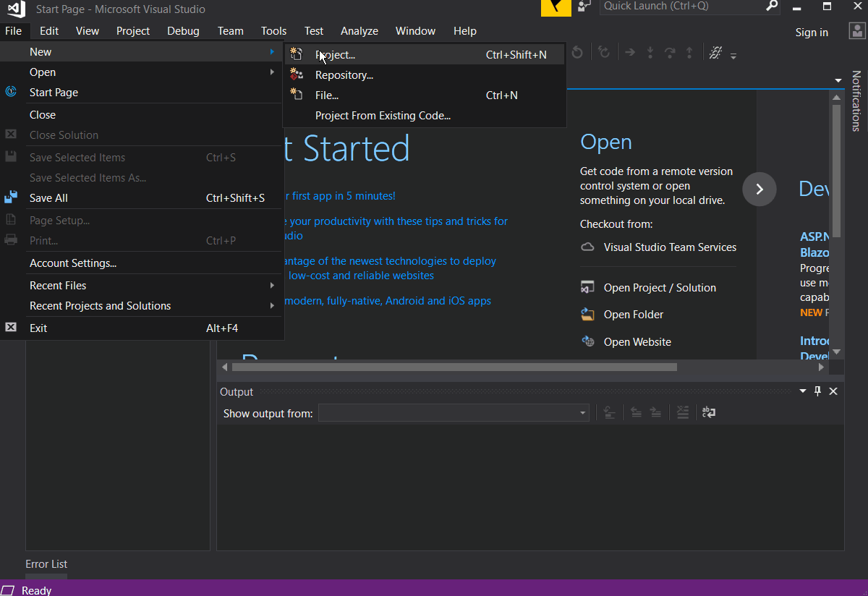Click the Start Page icon in File menu
Viewport: 868px width, 596px height.
tap(11, 92)
